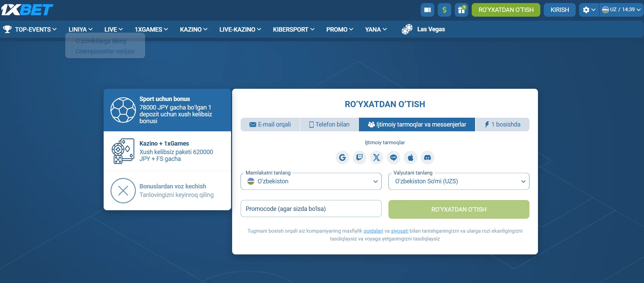Expand the LIVE-KAZINO menu

click(240, 30)
